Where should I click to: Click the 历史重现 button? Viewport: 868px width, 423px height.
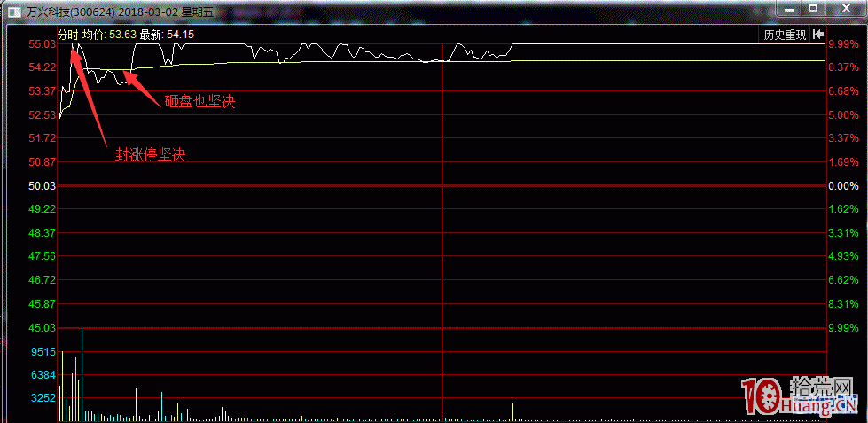785,35
